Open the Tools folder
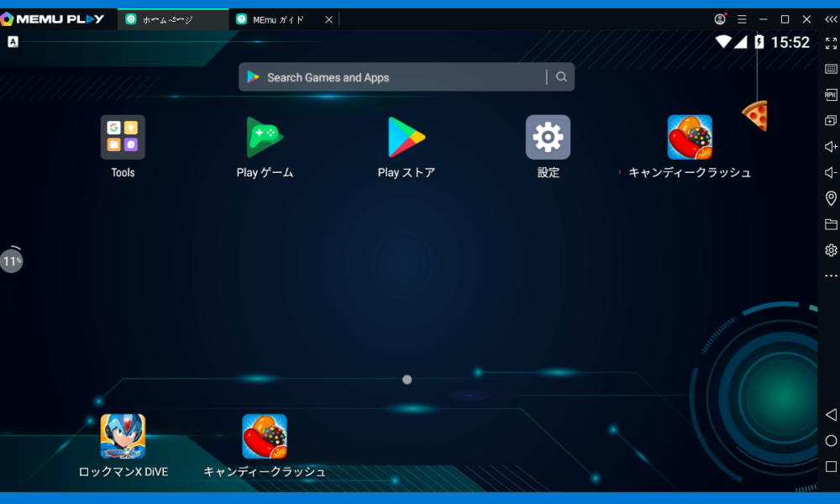The width and height of the screenshot is (840, 504). pyautogui.click(x=123, y=137)
